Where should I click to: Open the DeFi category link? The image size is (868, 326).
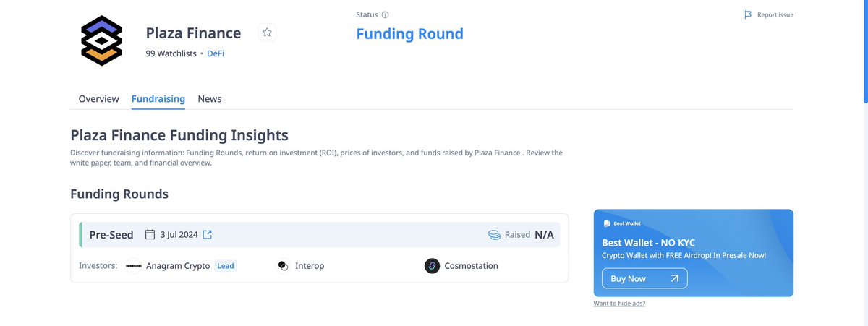[x=216, y=53]
